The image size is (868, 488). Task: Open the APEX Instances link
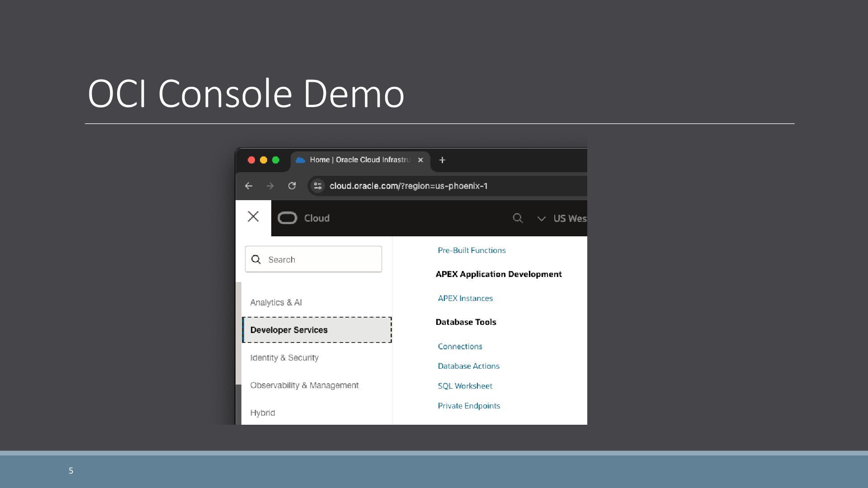[465, 298]
